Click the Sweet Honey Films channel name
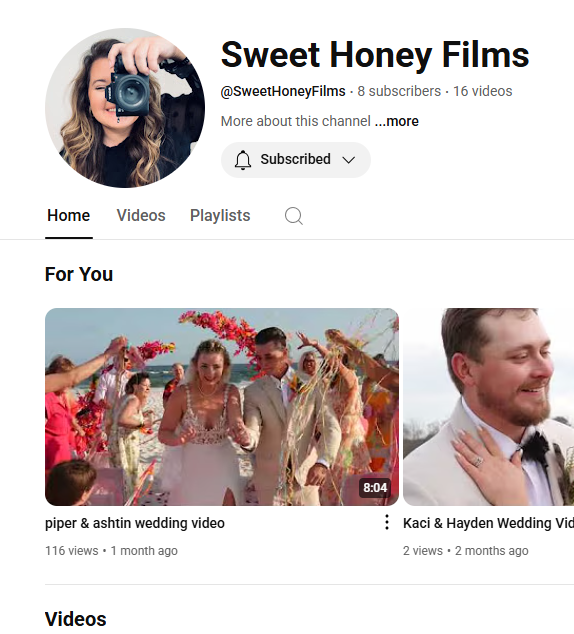 tap(375, 55)
